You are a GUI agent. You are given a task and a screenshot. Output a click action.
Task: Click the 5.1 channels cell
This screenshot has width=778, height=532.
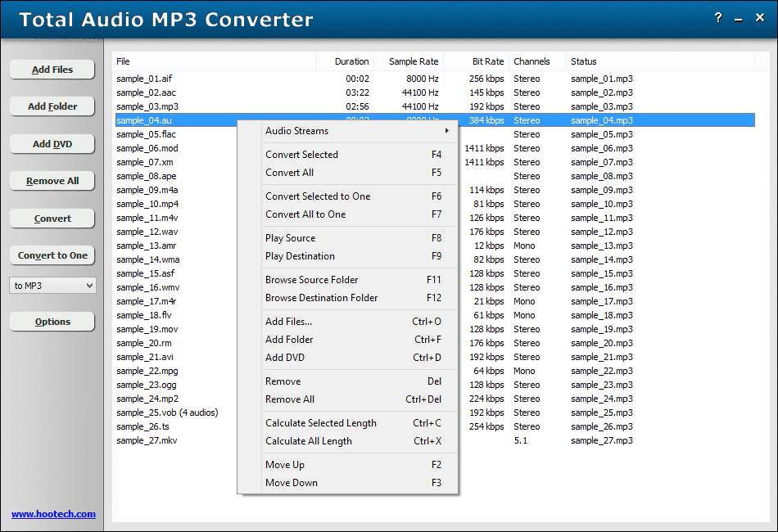pyautogui.click(x=521, y=440)
